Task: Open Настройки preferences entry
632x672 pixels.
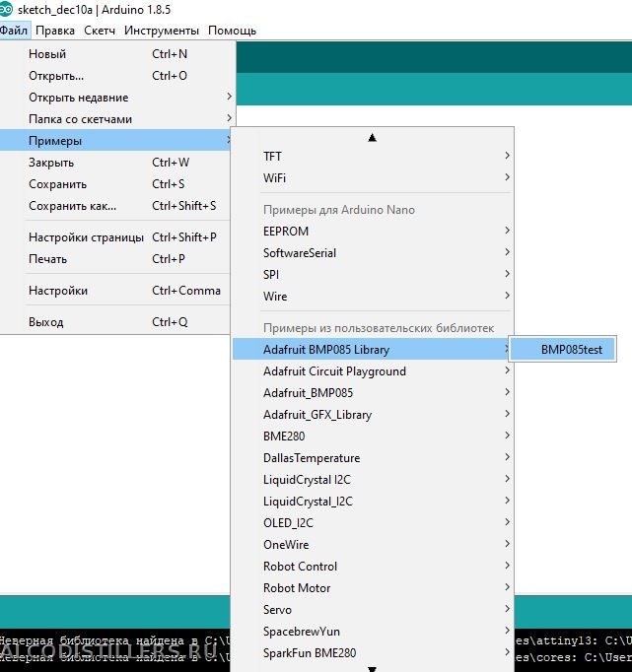Action: tap(58, 291)
